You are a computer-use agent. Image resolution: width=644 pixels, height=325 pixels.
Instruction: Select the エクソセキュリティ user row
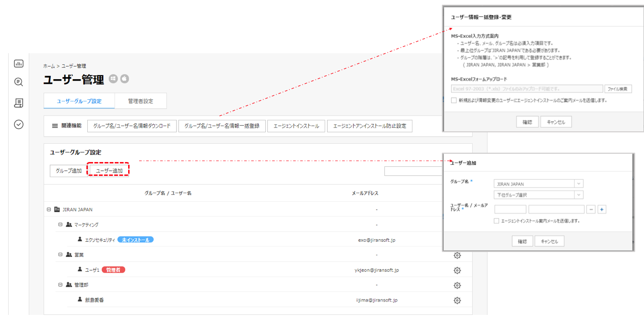258,240
